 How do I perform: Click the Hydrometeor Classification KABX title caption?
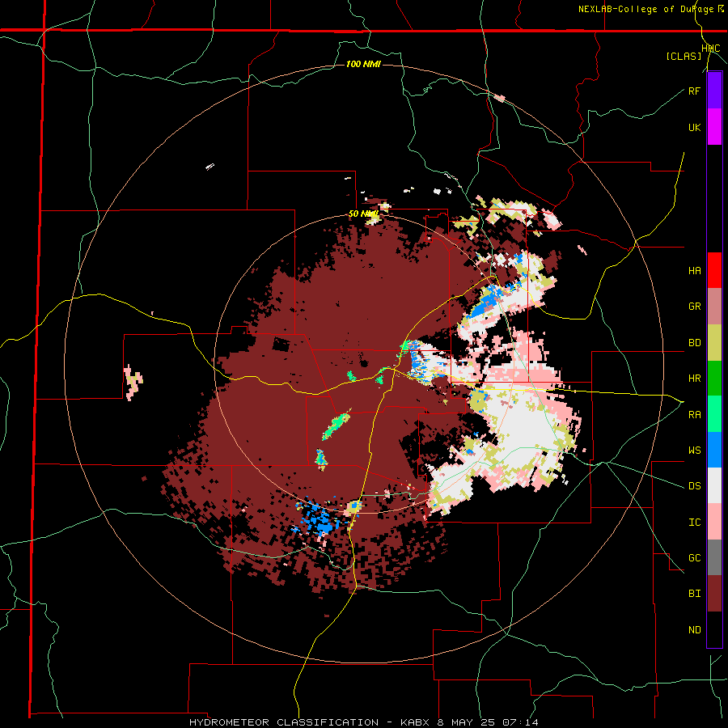[x=364, y=722]
